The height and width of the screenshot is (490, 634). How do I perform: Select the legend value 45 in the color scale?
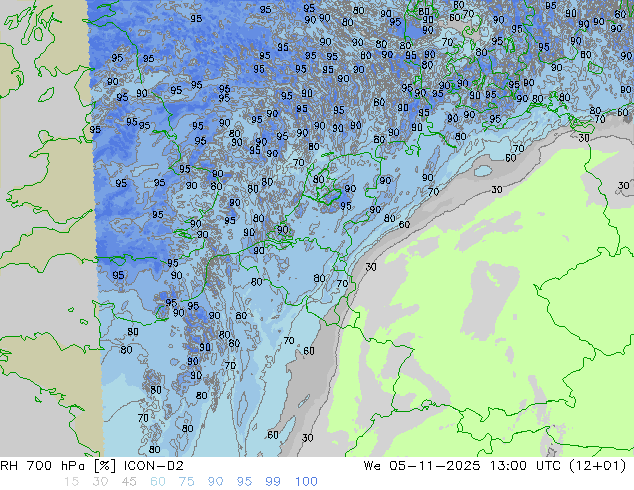point(129,482)
